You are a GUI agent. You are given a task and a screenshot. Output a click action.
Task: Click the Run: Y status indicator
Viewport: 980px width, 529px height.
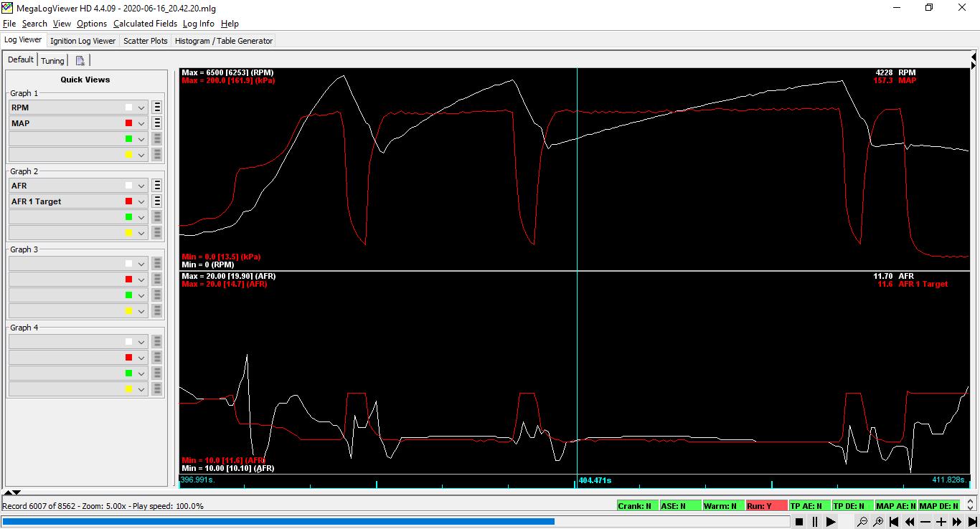766,506
